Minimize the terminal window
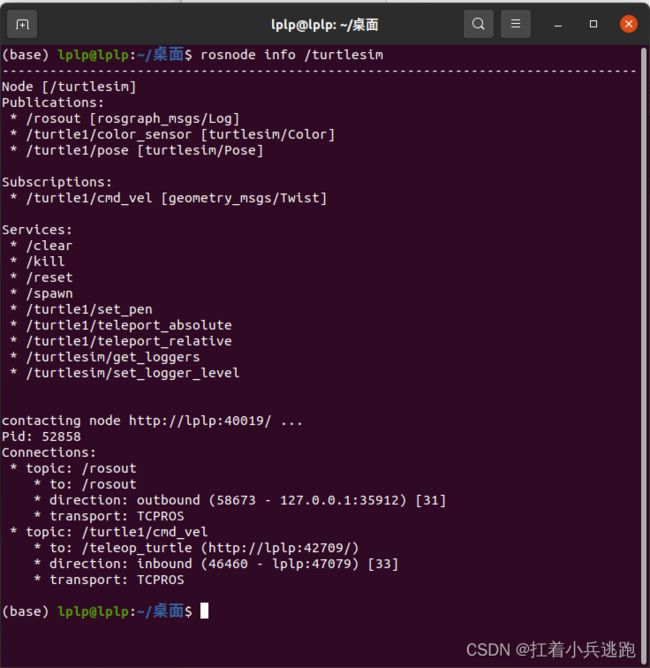Image resolution: width=650 pixels, height=668 pixels. 558,24
